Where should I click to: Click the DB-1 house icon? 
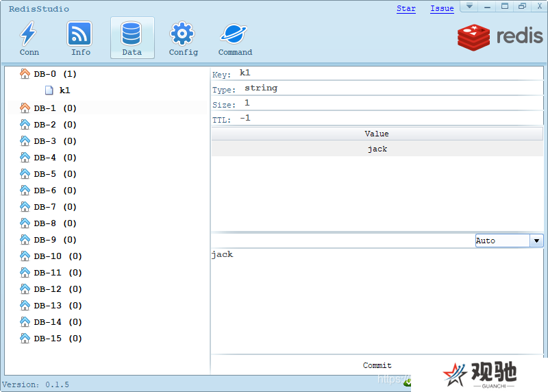point(25,108)
